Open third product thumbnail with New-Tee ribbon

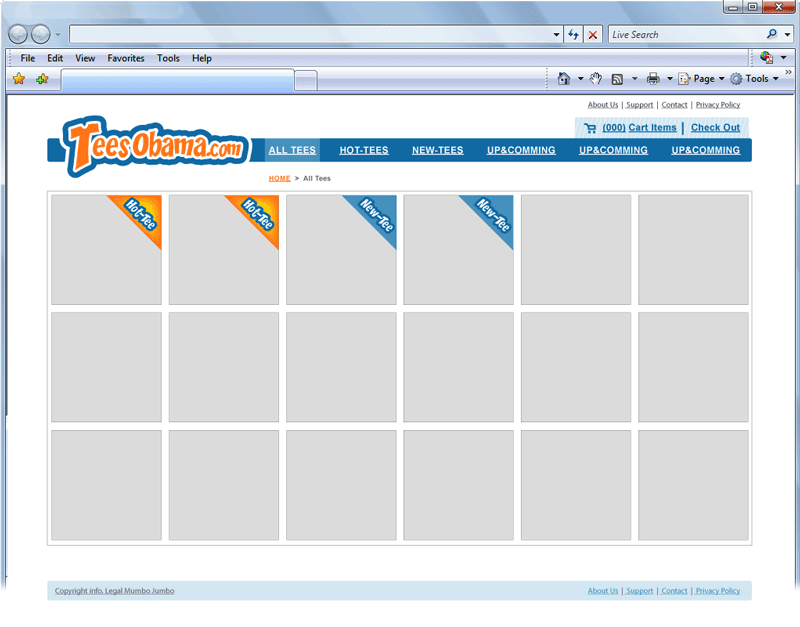[x=341, y=249]
